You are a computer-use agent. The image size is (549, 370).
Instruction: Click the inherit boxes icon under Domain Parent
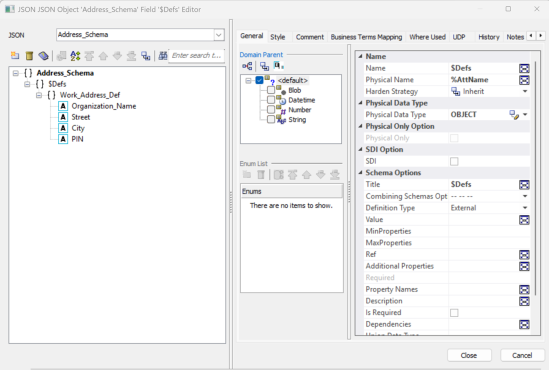coord(264,66)
